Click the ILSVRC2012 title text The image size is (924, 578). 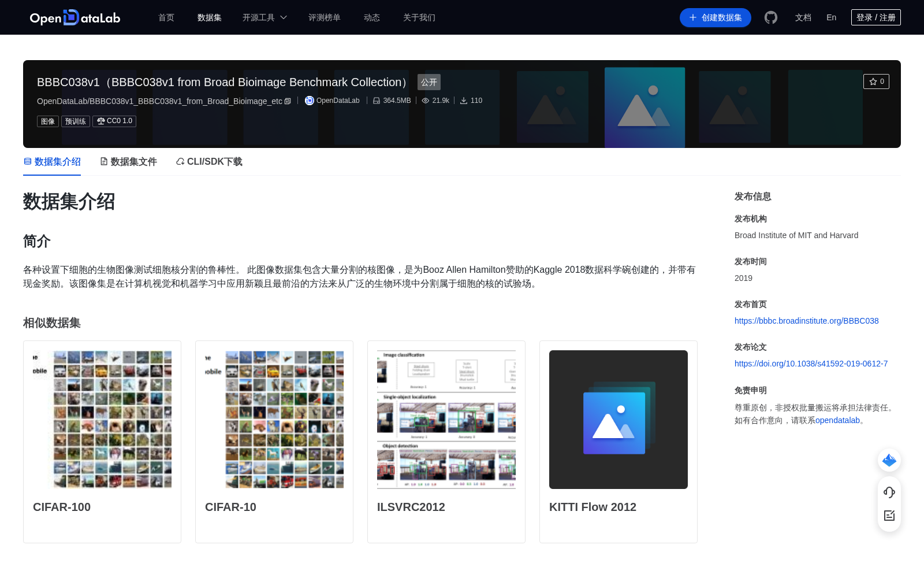tap(411, 507)
